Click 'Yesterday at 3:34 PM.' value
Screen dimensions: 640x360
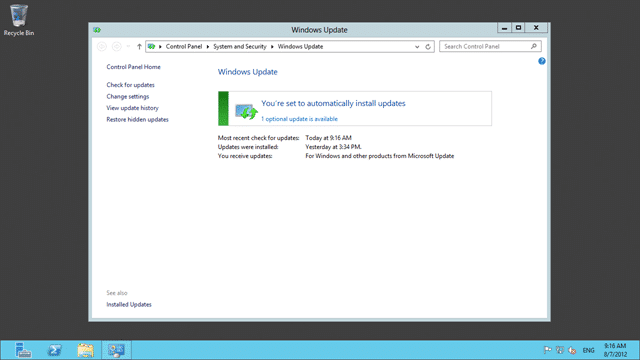pos(333,147)
